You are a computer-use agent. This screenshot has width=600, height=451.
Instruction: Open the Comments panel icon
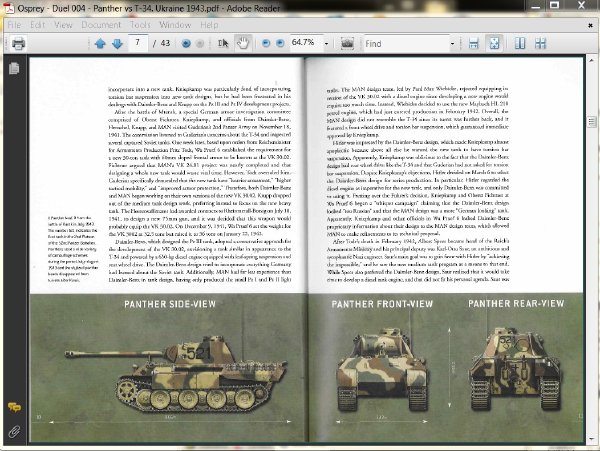click(x=14, y=407)
